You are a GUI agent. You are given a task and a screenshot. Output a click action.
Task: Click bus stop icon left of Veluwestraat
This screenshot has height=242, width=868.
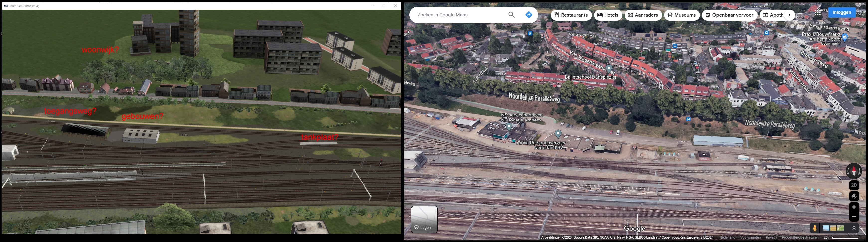coord(530,33)
